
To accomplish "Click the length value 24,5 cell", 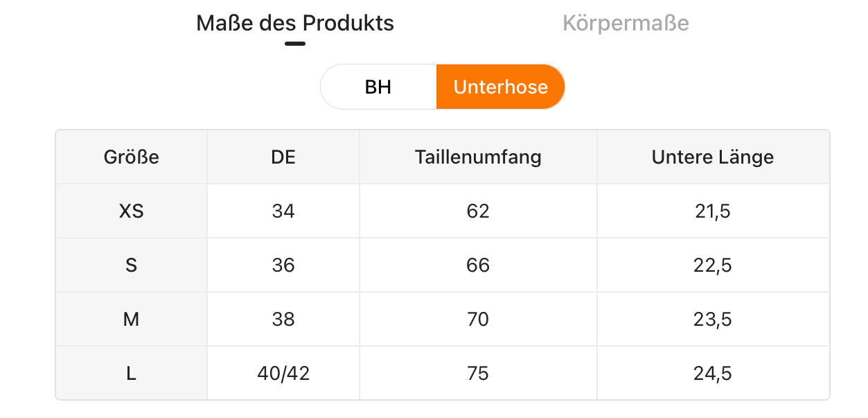I will pyautogui.click(x=712, y=374).
